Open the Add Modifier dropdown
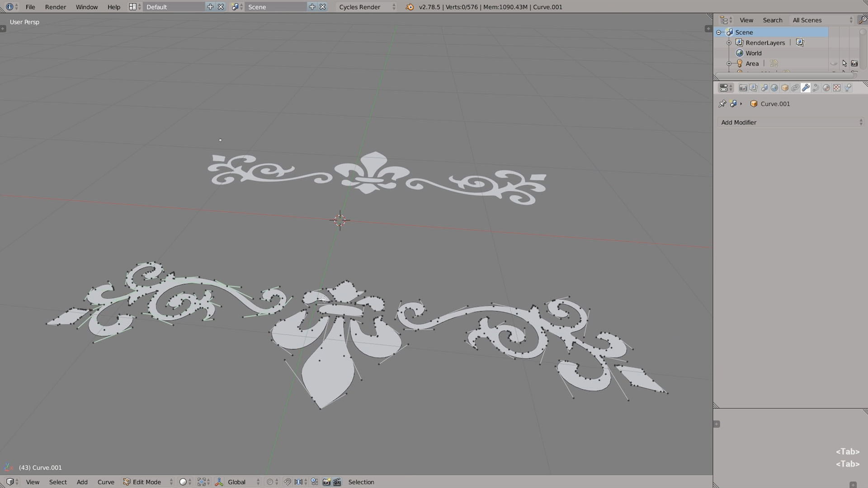The height and width of the screenshot is (488, 868). point(791,122)
